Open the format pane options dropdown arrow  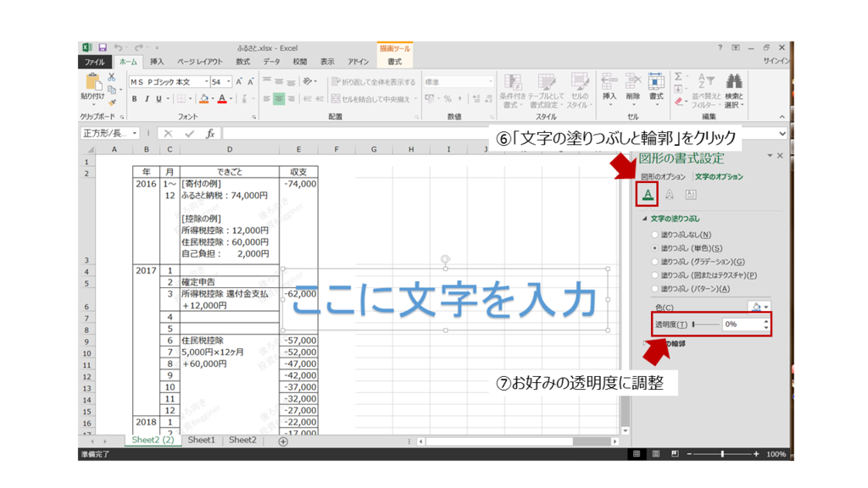tap(770, 156)
